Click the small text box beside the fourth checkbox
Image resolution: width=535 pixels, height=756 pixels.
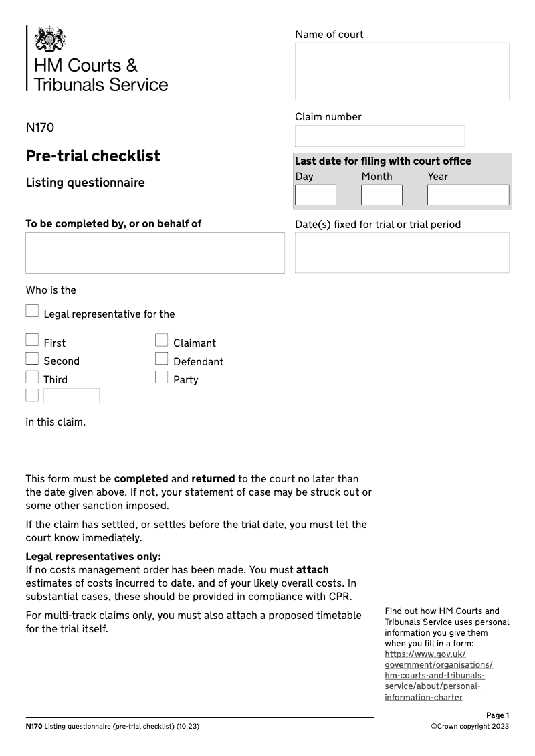click(72, 395)
